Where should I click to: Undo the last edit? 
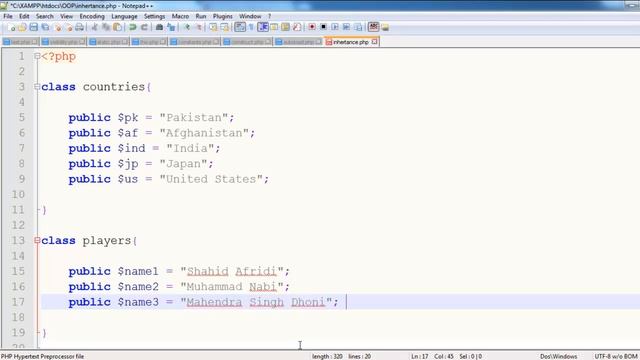click(x=133, y=27)
